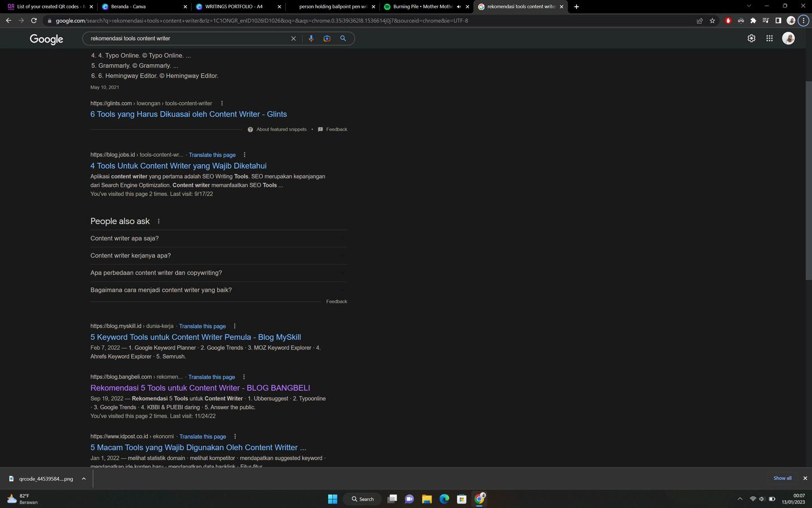Go to Google home via logo

point(46,39)
